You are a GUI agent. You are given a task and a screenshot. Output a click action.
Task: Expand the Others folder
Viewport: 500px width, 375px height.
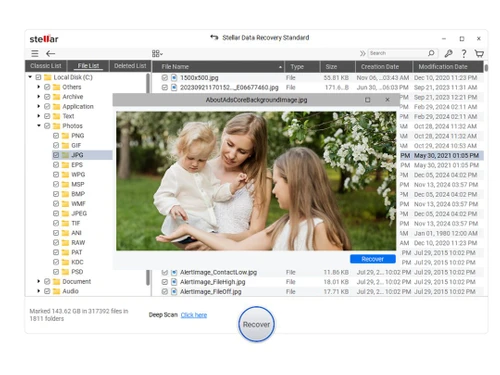[x=39, y=87]
